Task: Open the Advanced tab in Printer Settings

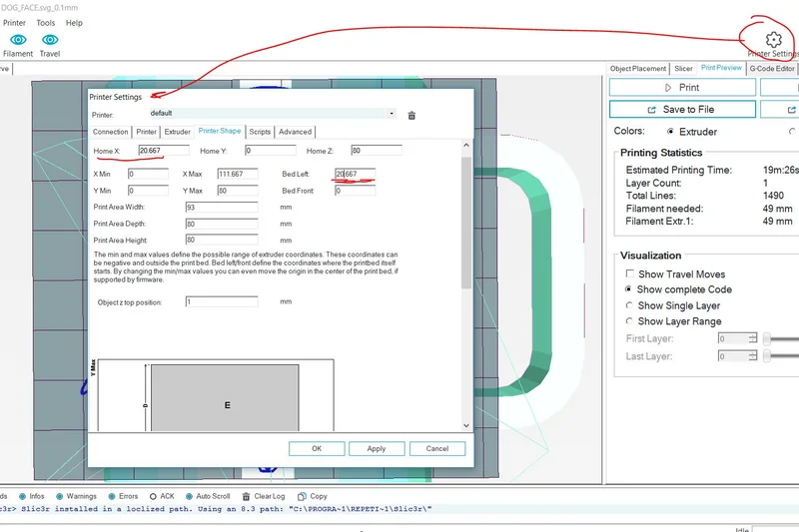Action: [295, 132]
